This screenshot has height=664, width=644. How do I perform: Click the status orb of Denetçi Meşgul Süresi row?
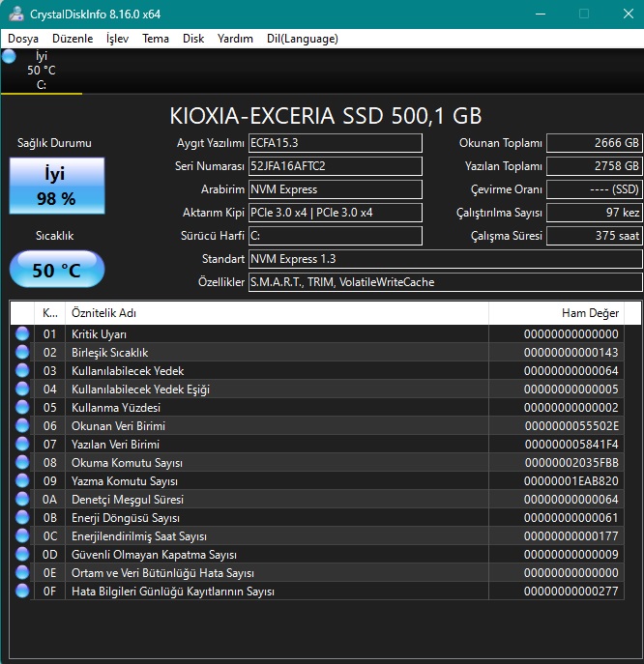click(x=22, y=499)
